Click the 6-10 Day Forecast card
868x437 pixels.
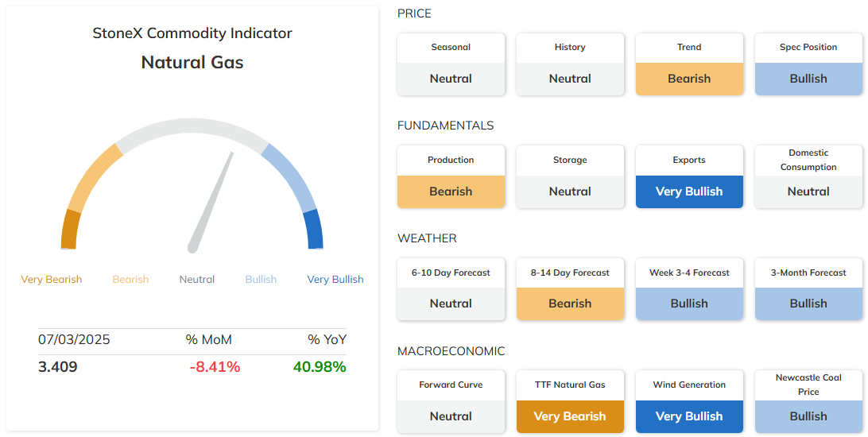[x=451, y=289]
